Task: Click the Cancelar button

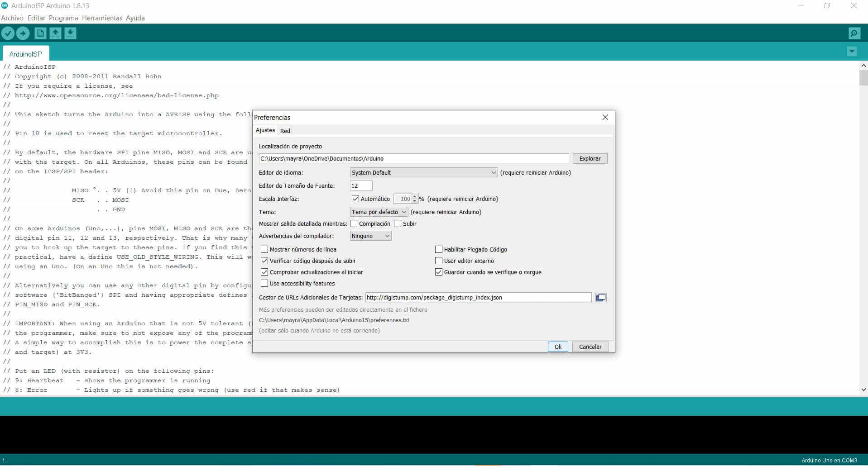Action: pos(590,347)
